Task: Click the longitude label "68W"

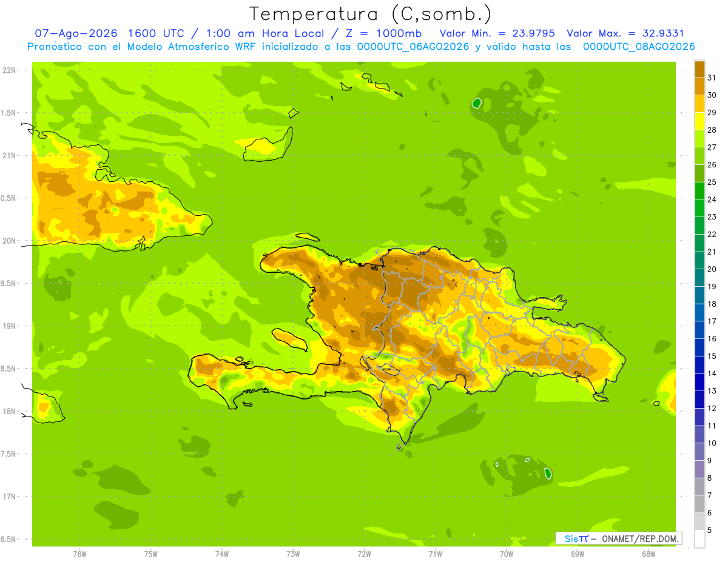Action: click(649, 554)
